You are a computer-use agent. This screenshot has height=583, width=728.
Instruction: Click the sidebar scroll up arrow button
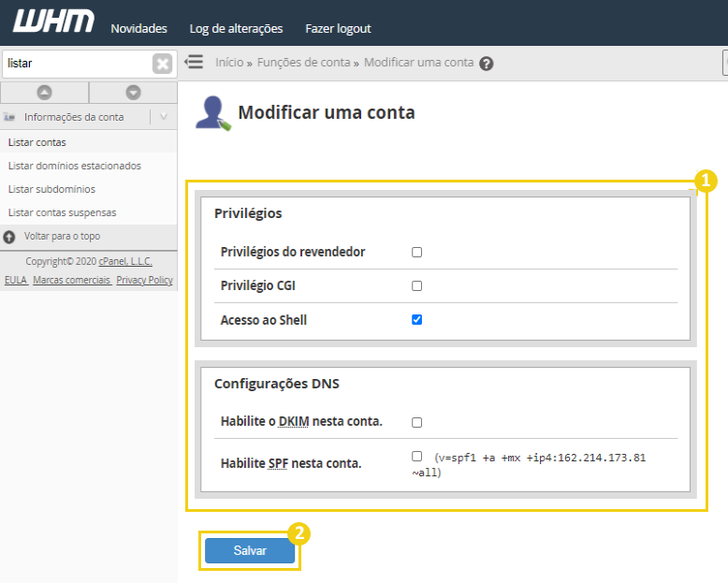45,93
